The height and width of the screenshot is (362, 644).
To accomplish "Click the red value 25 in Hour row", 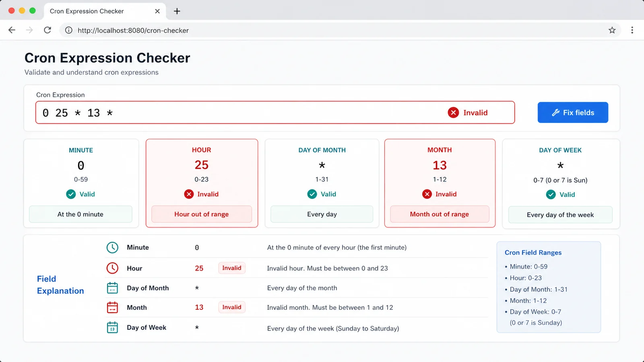I will [199, 268].
